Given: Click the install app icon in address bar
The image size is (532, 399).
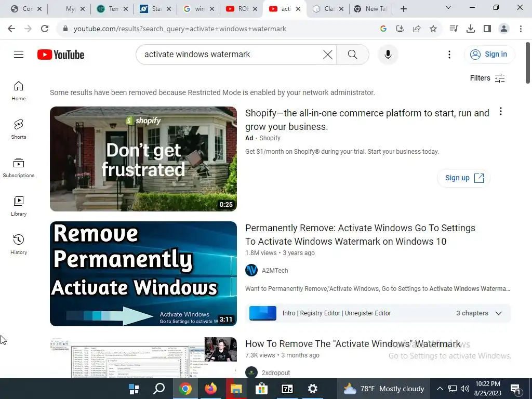Looking at the screenshot, I should coord(400,29).
